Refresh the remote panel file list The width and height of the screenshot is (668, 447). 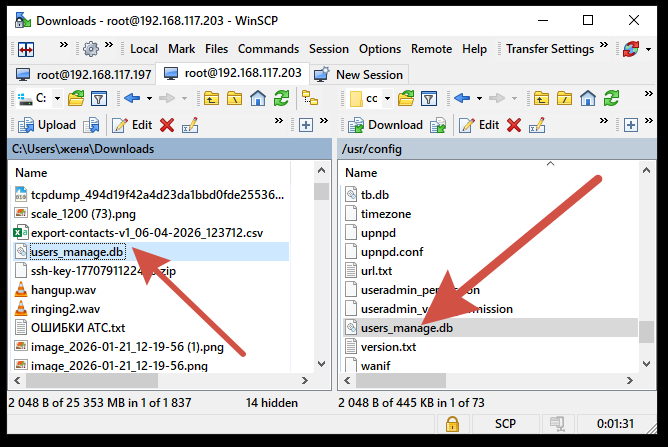pos(611,99)
